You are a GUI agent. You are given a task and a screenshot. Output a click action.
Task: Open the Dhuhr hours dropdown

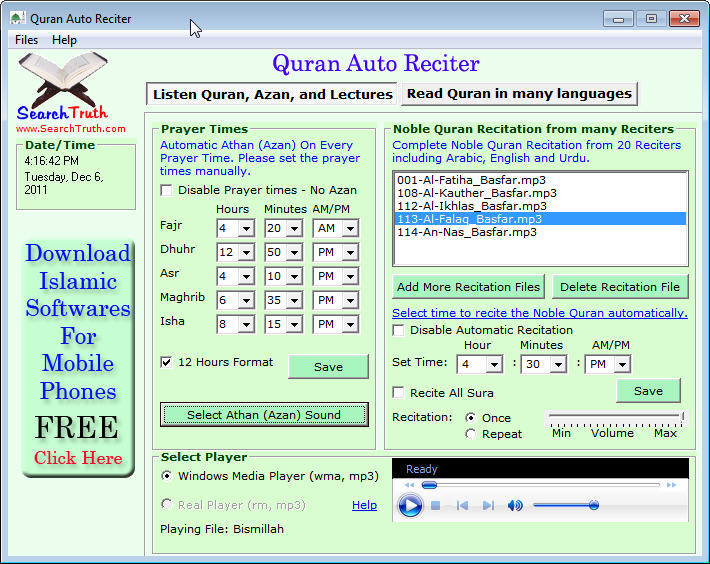246,253
